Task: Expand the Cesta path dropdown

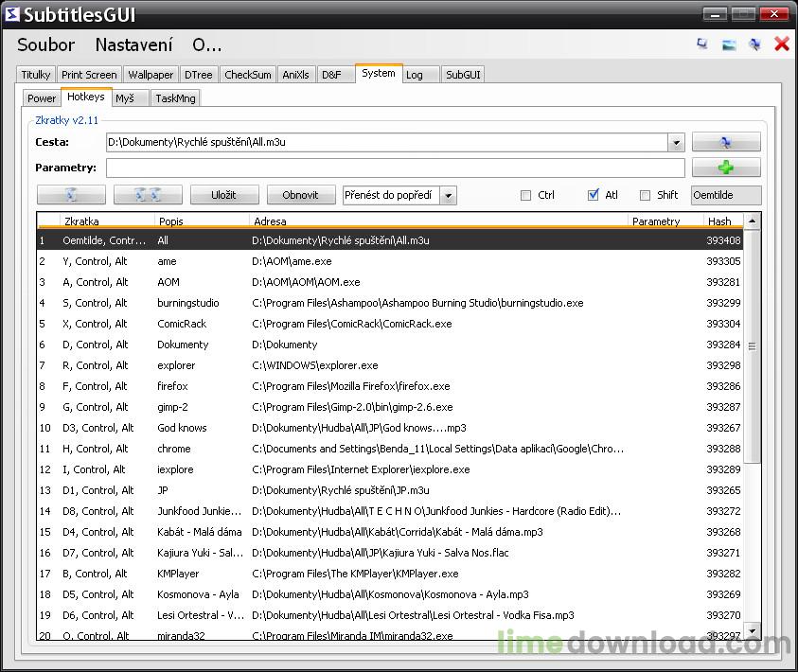Action: pyautogui.click(x=676, y=143)
